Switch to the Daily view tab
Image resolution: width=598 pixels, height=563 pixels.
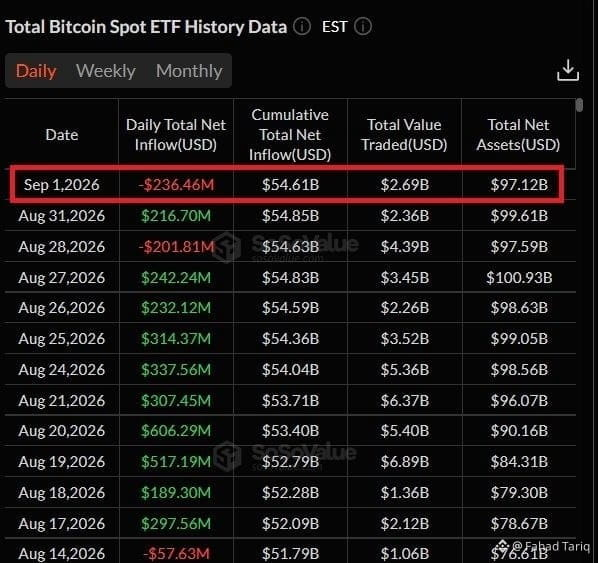tap(36, 71)
